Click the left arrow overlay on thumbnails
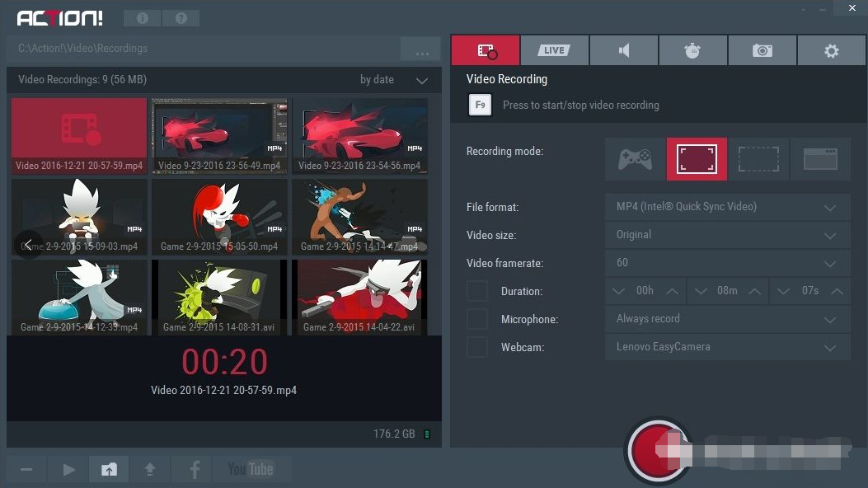Image resolution: width=868 pixels, height=488 pixels. click(28, 245)
